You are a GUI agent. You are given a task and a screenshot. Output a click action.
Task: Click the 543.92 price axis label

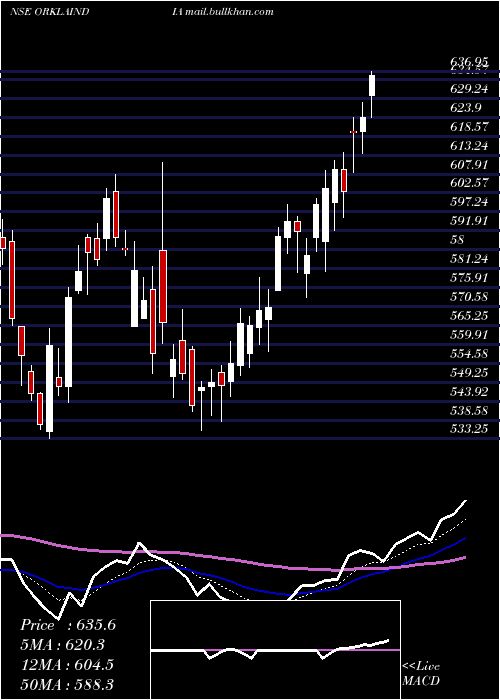(469, 392)
